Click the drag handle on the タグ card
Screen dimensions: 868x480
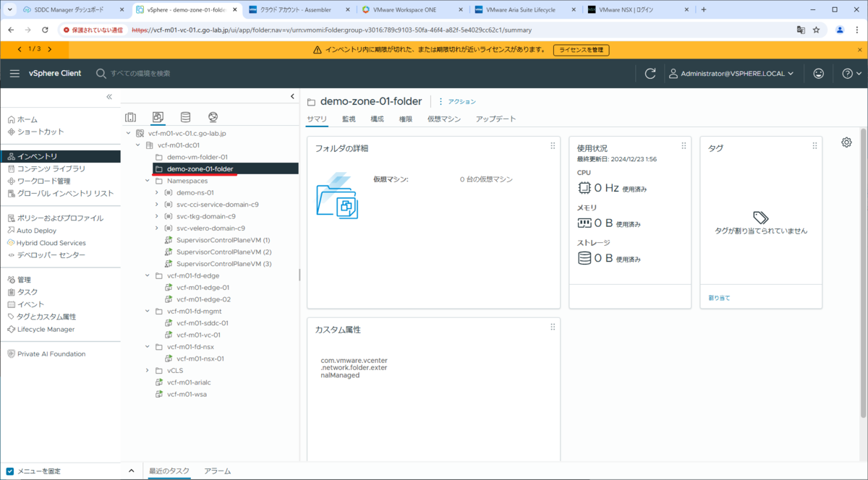(814, 146)
